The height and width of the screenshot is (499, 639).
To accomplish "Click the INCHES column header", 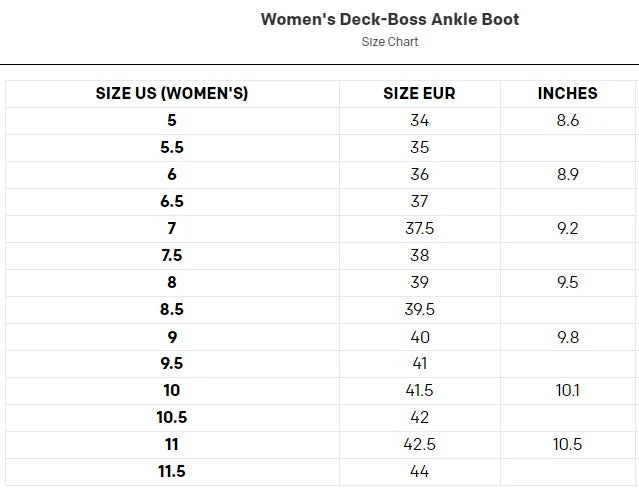I will pyautogui.click(x=567, y=93).
